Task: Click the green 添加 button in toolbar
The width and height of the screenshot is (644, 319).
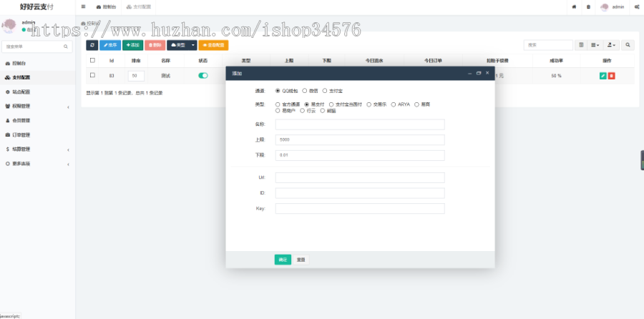Action: (132, 45)
